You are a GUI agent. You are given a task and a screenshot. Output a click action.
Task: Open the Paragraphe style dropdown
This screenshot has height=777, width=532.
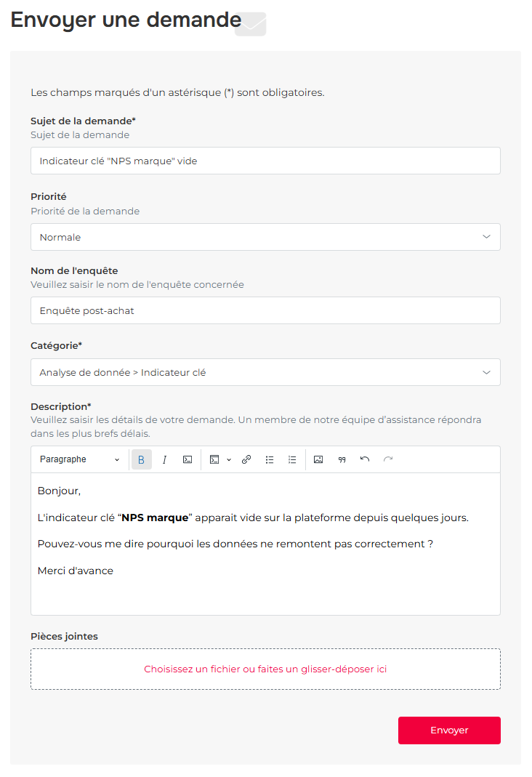80,459
